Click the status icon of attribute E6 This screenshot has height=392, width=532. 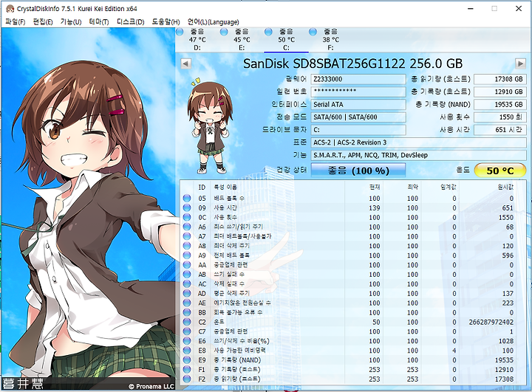tap(187, 340)
